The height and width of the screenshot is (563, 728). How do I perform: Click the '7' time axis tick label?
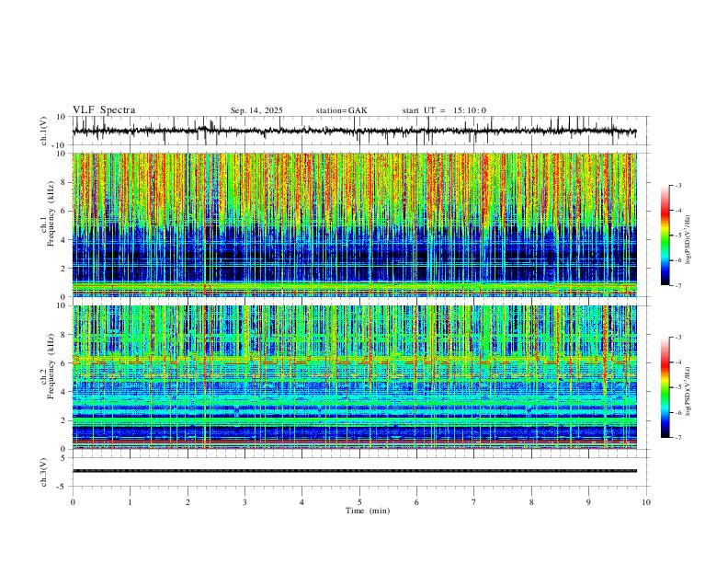(474, 502)
